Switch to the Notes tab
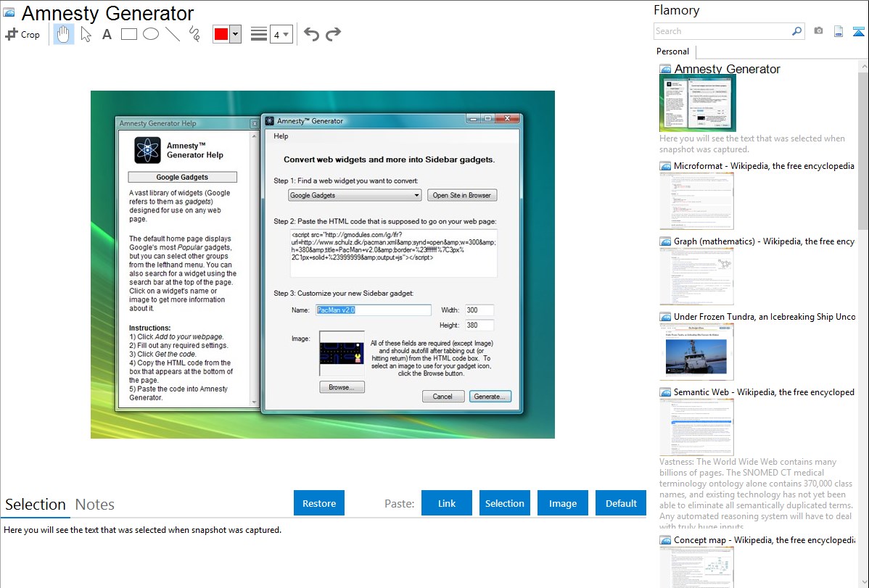The width and height of the screenshot is (869, 588). [x=95, y=505]
